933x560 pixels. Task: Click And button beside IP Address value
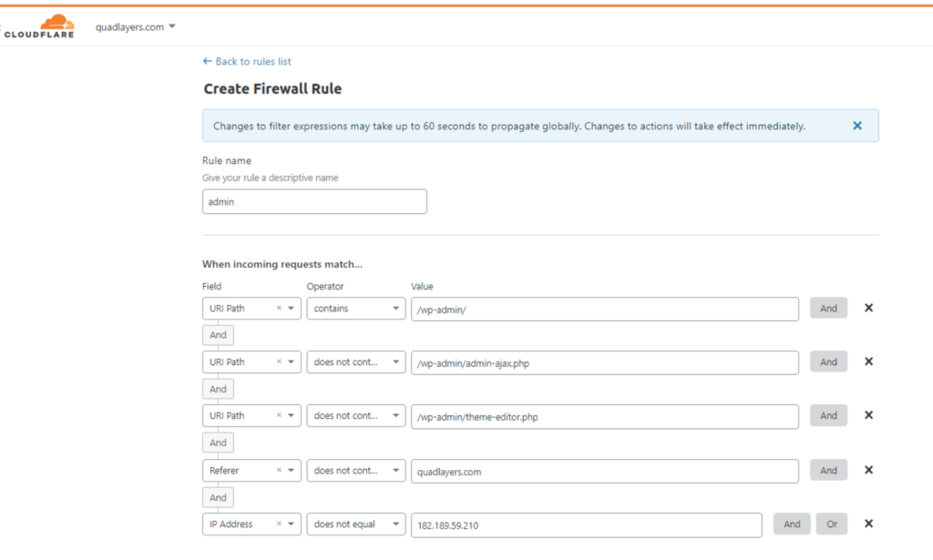pyautogui.click(x=792, y=524)
